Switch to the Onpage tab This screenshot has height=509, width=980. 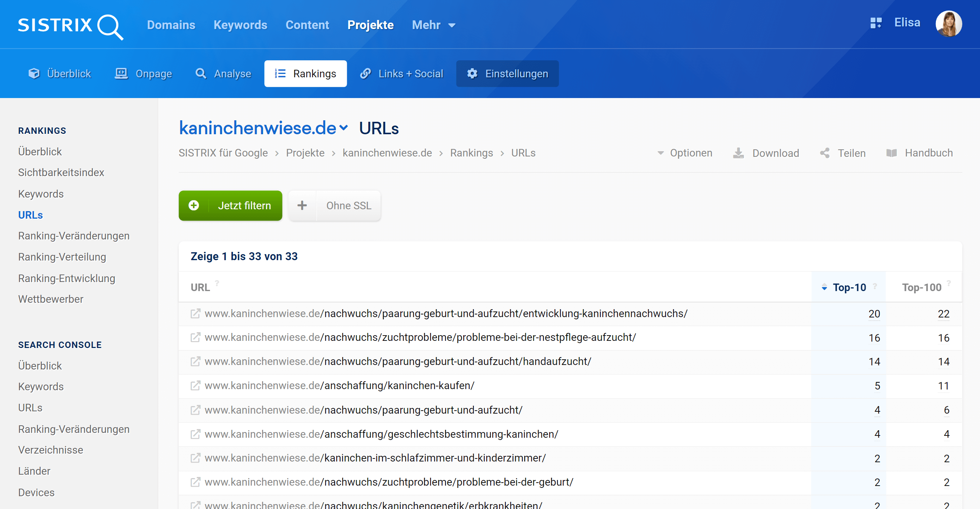point(144,74)
